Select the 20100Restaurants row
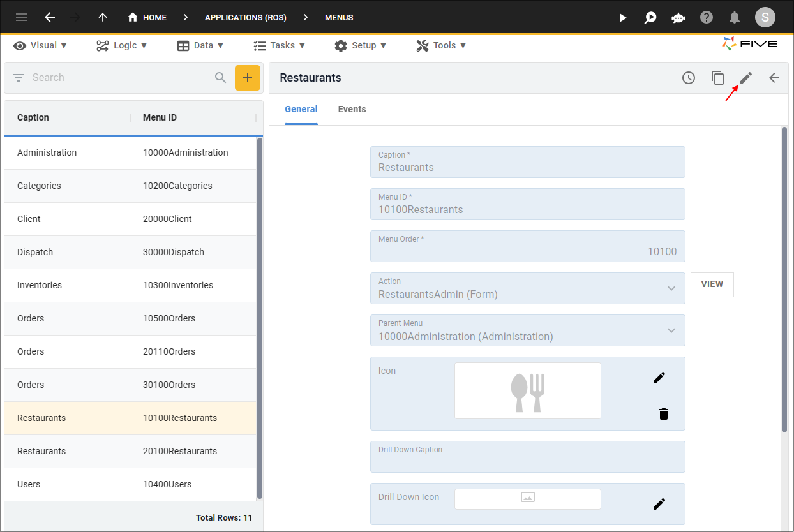Image resolution: width=794 pixels, height=532 pixels. point(130,451)
